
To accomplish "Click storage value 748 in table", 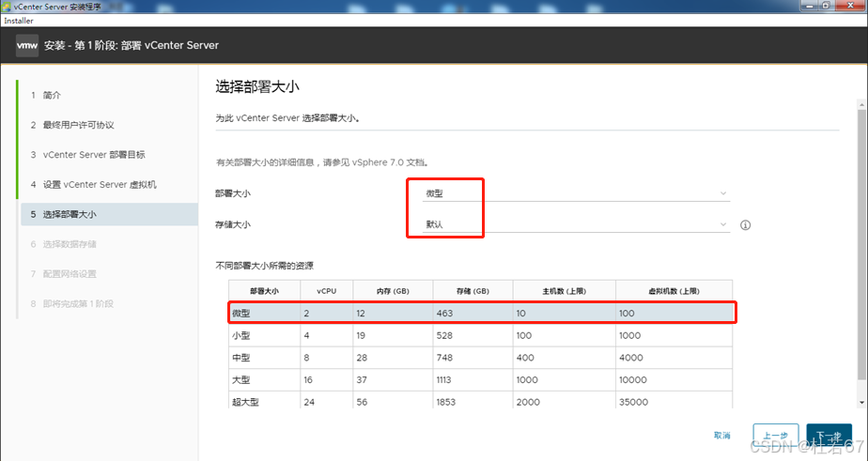I will tap(473, 358).
